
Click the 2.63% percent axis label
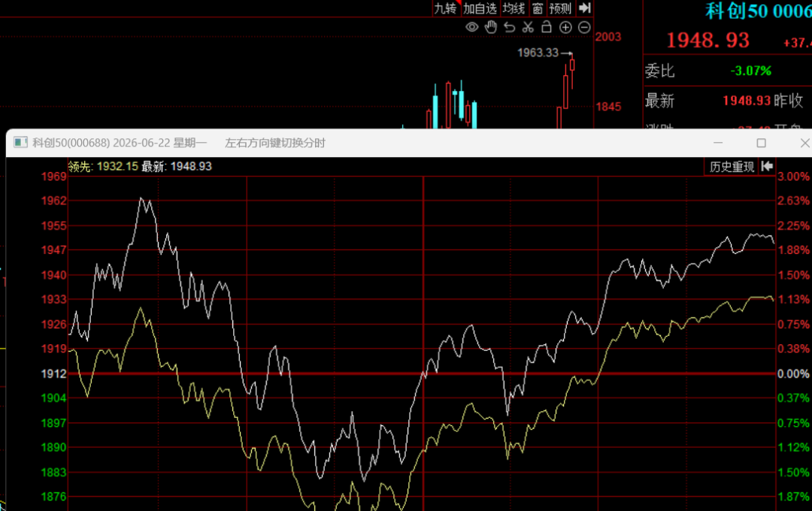pos(793,201)
